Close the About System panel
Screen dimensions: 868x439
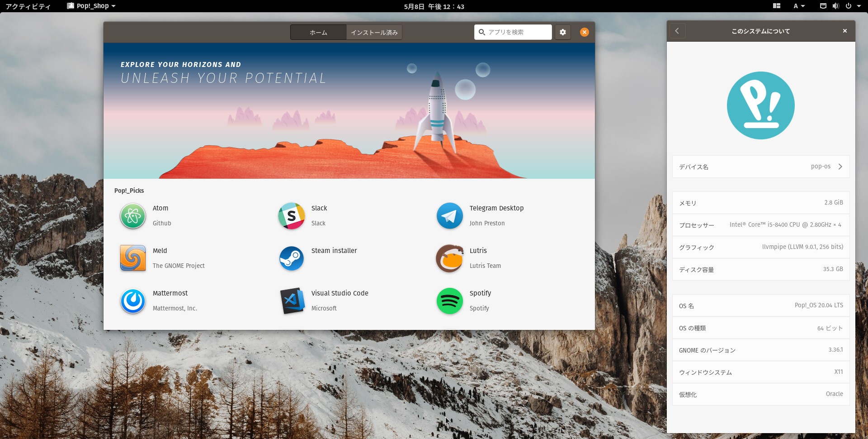(844, 31)
